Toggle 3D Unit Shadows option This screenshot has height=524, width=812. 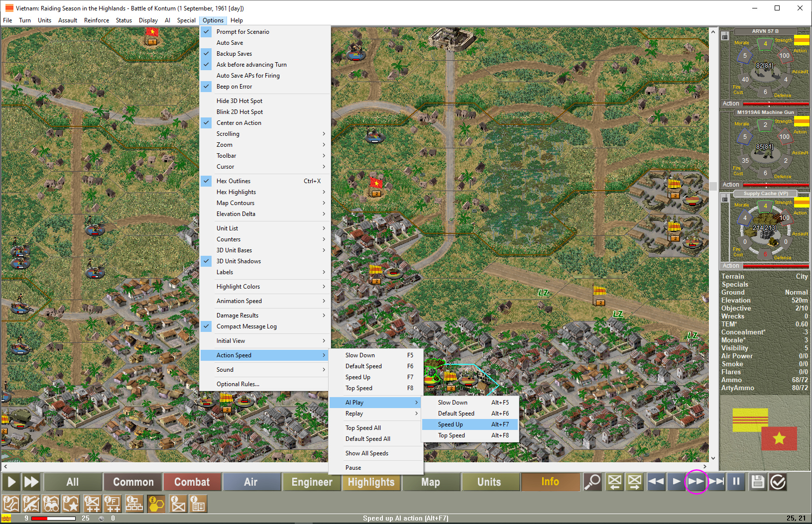click(265, 261)
